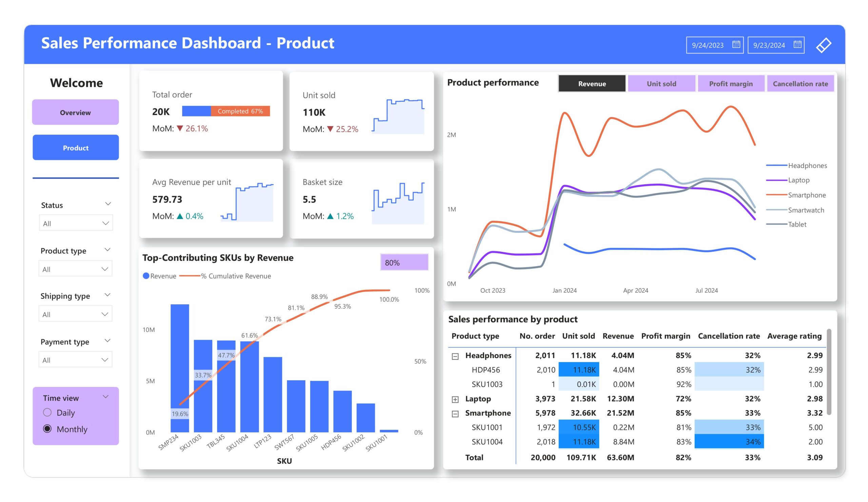Viewport: 868px width, 502px height.
Task: Open the Product type All dropdown
Action: (x=75, y=269)
